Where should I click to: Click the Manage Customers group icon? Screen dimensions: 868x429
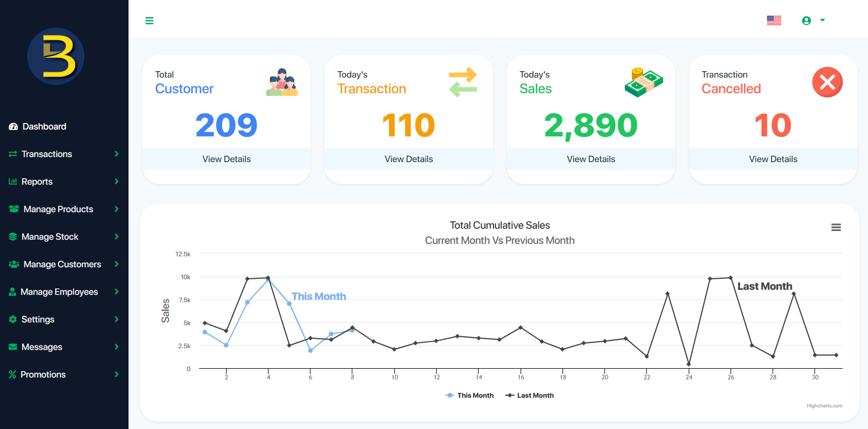click(x=13, y=264)
